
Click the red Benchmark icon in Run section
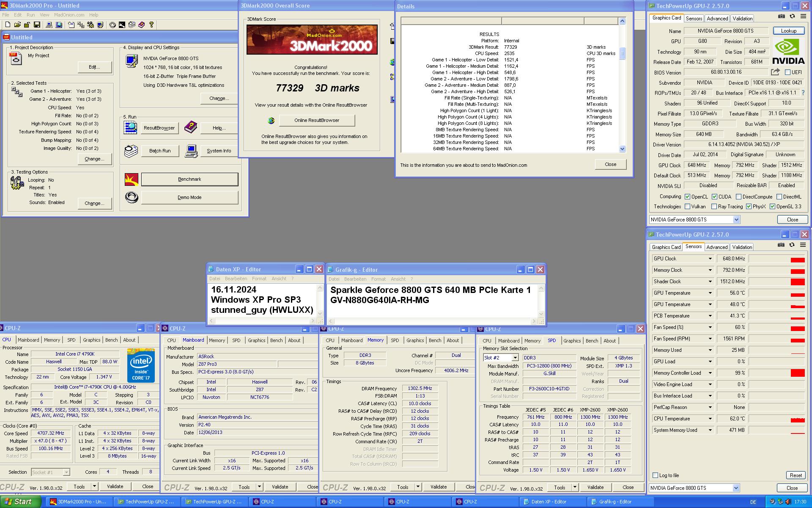point(132,179)
